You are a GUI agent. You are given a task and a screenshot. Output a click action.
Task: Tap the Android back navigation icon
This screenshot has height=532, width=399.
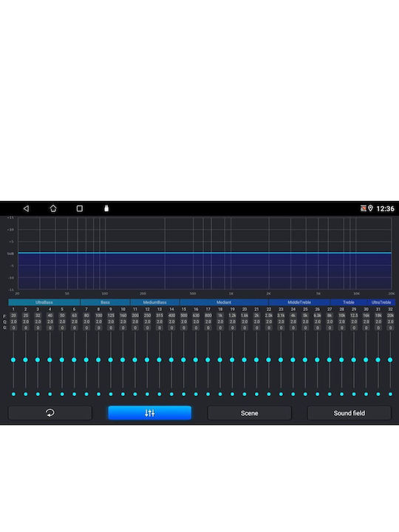[x=26, y=208]
